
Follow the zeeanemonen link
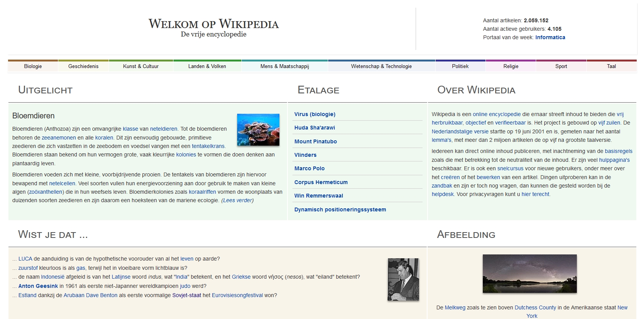(x=59, y=138)
